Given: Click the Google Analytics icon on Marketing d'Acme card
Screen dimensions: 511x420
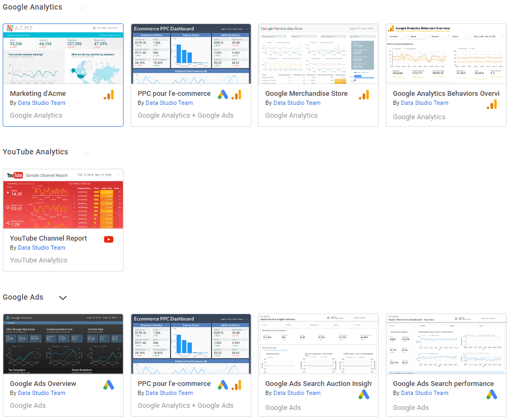Looking at the screenshot, I should [109, 95].
